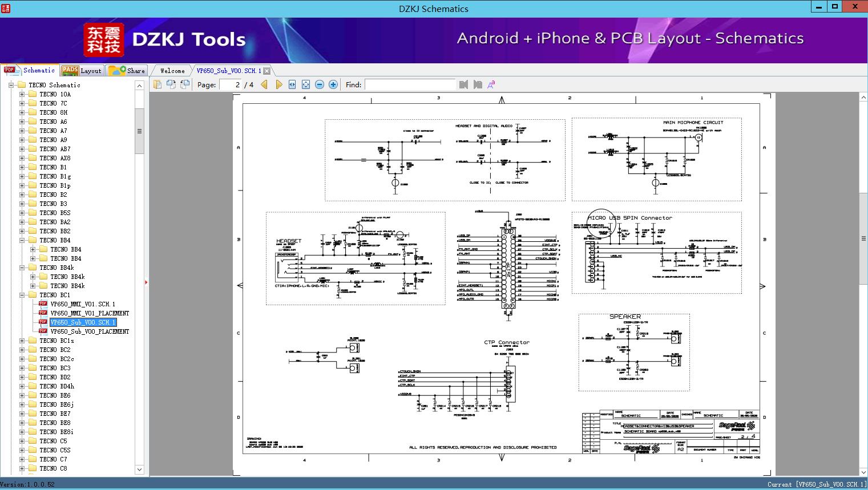Click the PDF icon beside VP650_MMI_V01.SCH.1
Viewport: 868px width, 490px height.
tap(43, 303)
